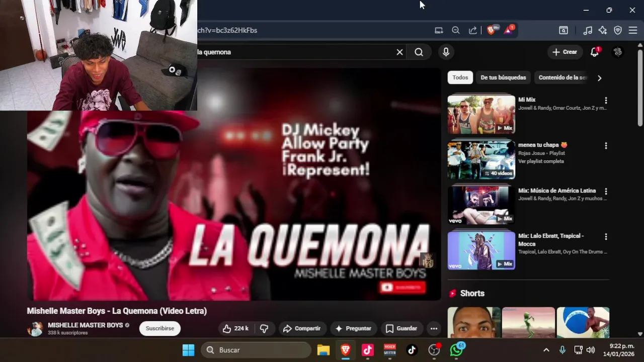644x362 pixels.
Task: Click the YouTube search magnifier button
Action: point(419,52)
